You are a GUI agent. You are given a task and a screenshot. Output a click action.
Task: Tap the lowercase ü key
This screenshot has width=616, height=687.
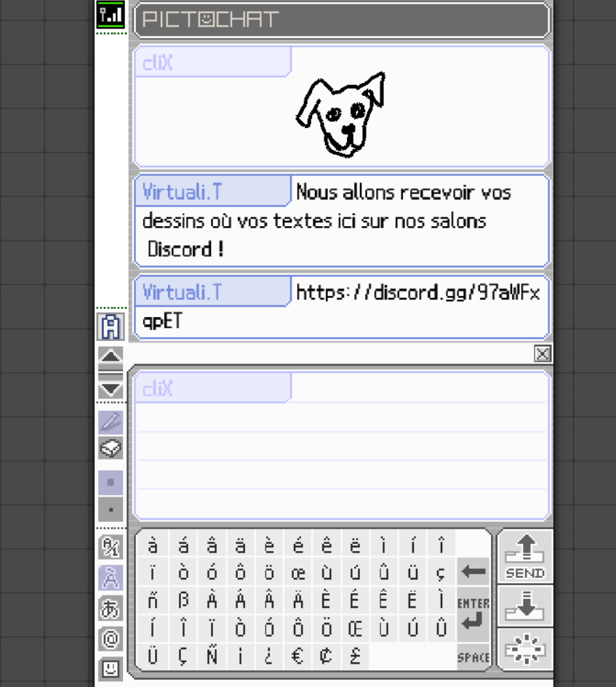412,572
